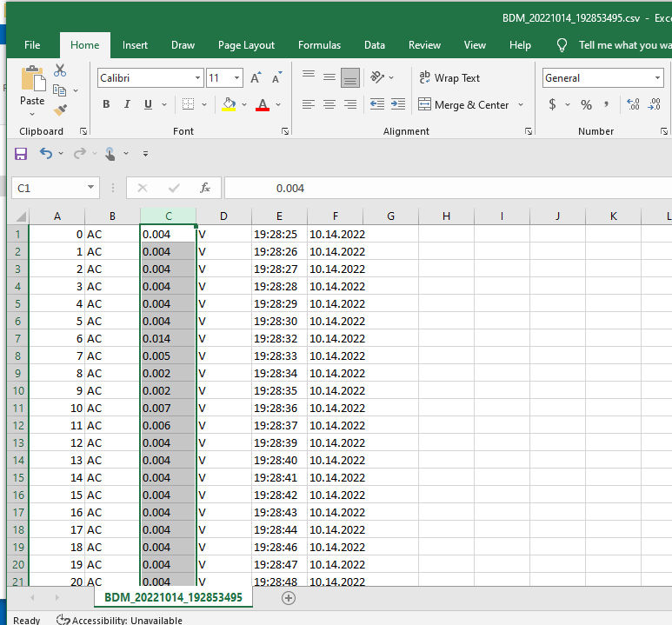This screenshot has height=625, width=672.
Task: Select column C header
Action: coord(169,216)
